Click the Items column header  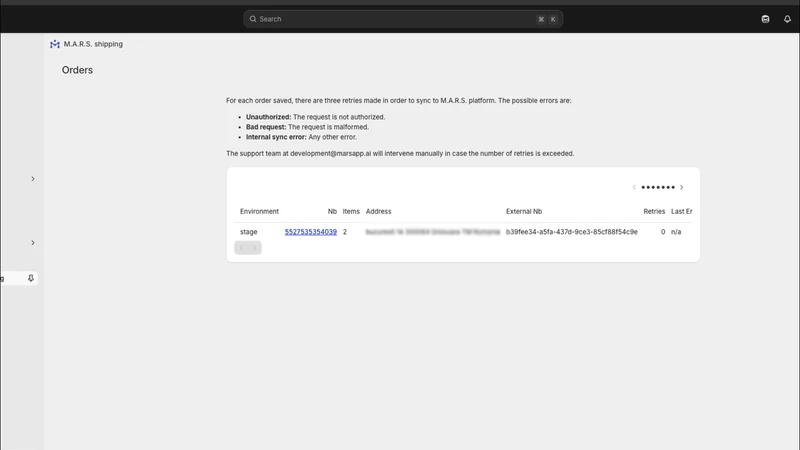351,211
